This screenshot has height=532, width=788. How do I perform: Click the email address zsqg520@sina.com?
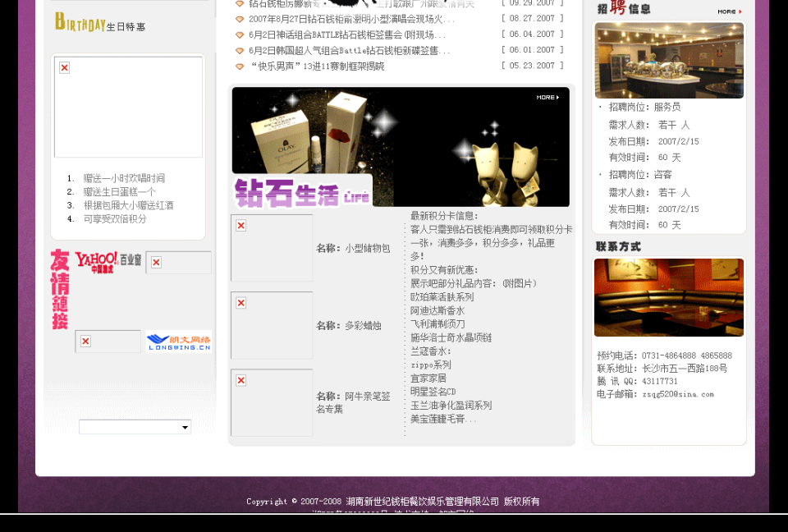click(678, 394)
